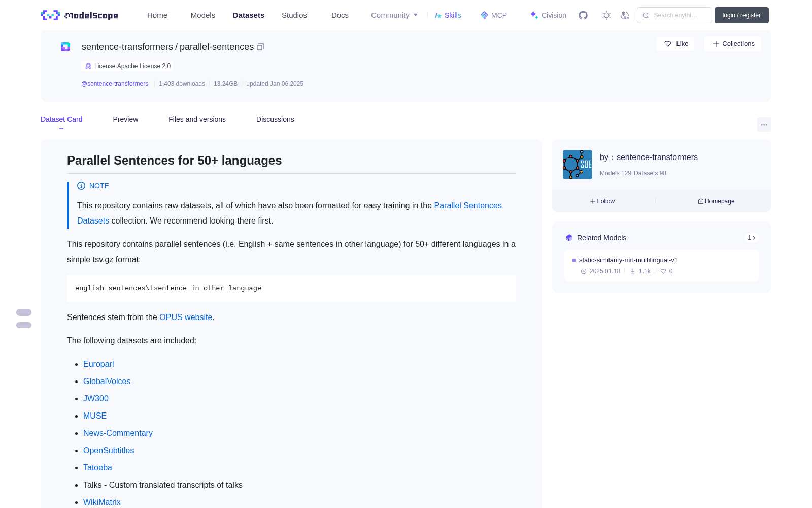Switch language with the translate icon
This screenshot has width=812, height=508.
tap(625, 15)
